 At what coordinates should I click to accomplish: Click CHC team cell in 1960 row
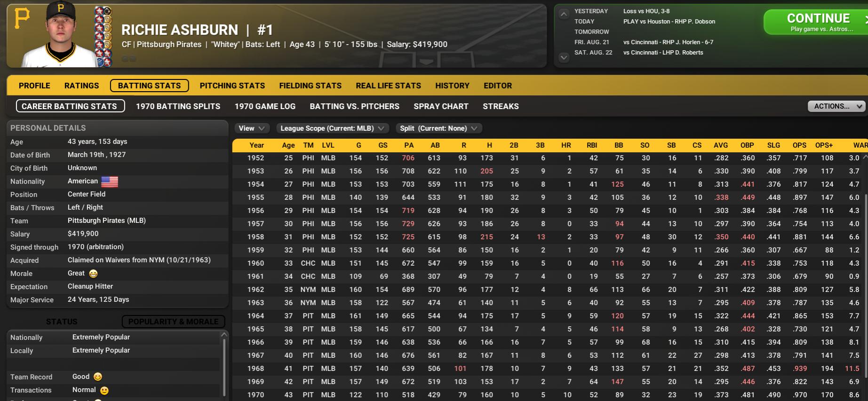pos(308,263)
